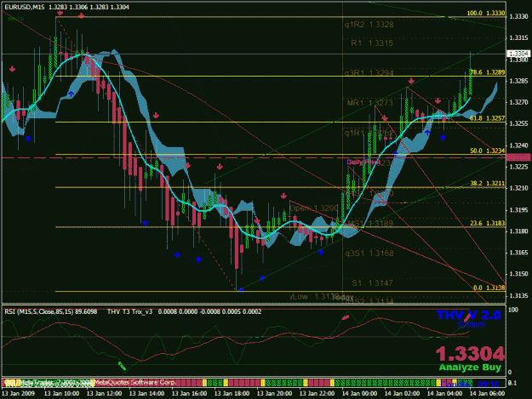
Task: Click the 'q3R1 1.3294' pivot label
Action: pyautogui.click(x=369, y=73)
